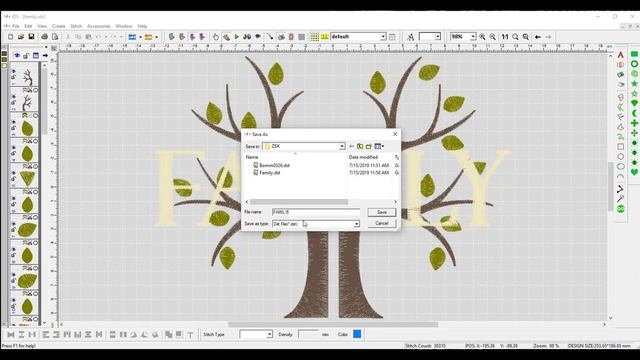
Task: Click the back arrow in Save As dialog
Action: (x=351, y=146)
